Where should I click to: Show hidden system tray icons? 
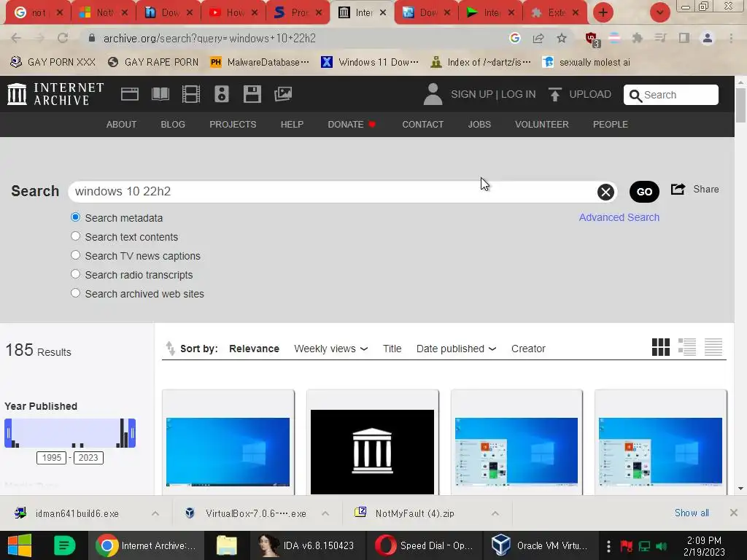608,545
